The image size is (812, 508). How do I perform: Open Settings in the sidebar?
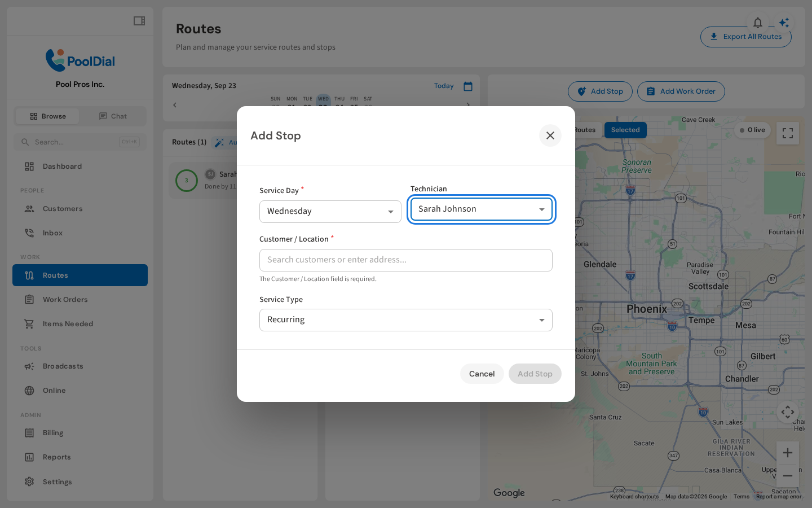[80, 482]
